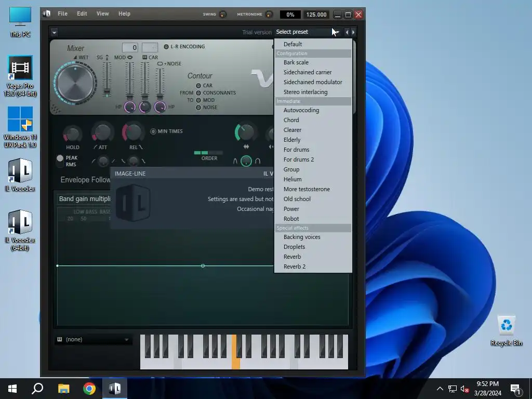Select the For drums preset

pos(313,150)
